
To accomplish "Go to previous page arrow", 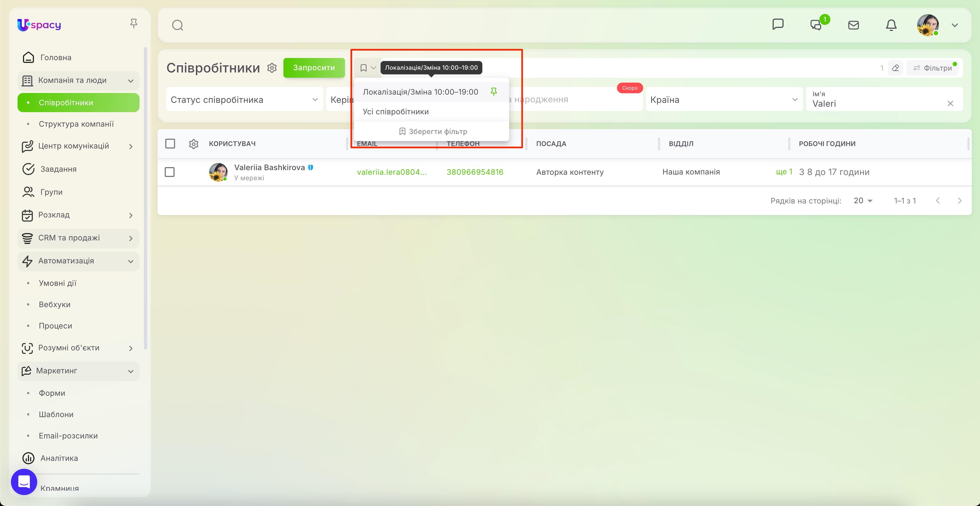I will point(938,200).
